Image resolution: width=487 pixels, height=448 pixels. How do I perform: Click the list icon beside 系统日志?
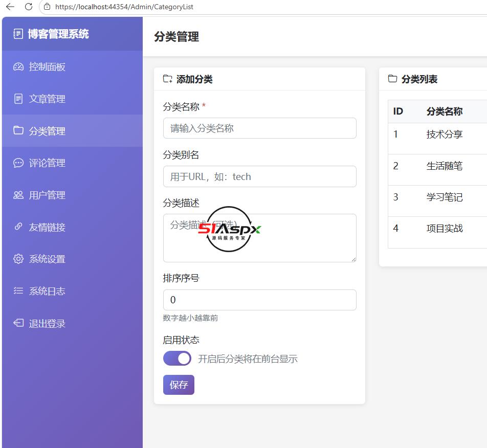pyautogui.click(x=18, y=290)
